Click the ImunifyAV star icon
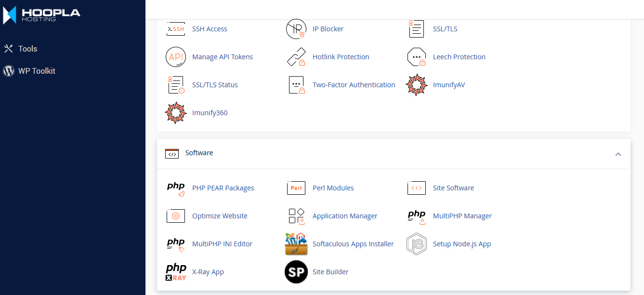644x295 pixels. tap(417, 85)
